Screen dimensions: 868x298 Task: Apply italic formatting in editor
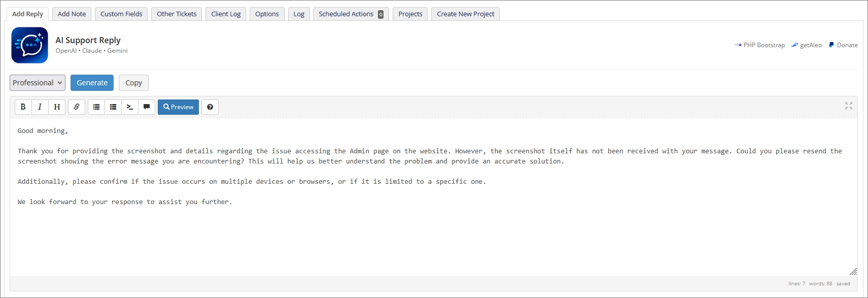tap(40, 107)
